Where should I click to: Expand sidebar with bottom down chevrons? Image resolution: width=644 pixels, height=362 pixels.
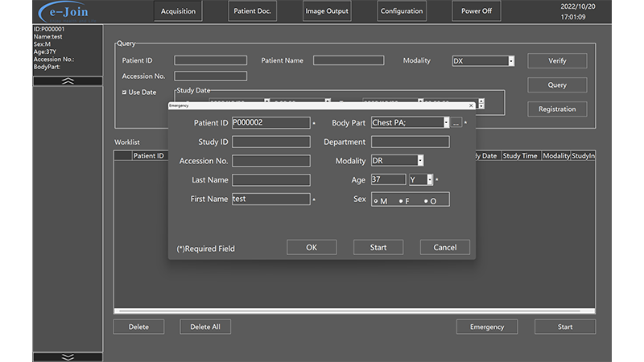tap(68, 357)
